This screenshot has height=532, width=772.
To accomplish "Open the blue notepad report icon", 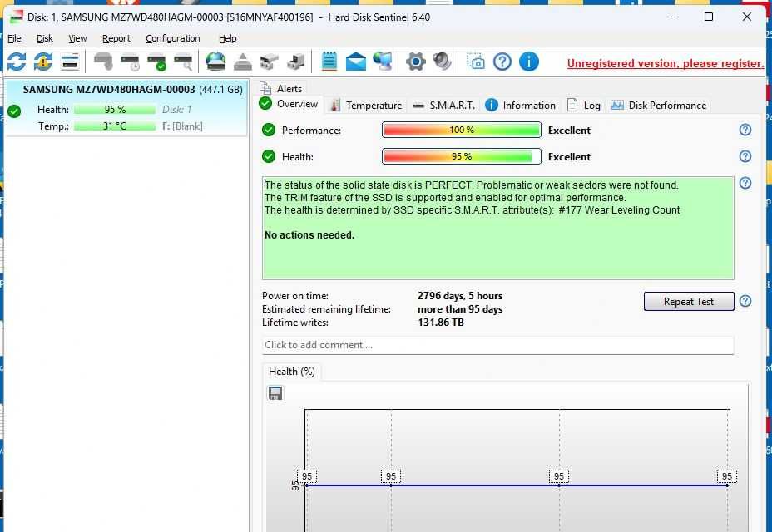I will (x=329, y=62).
